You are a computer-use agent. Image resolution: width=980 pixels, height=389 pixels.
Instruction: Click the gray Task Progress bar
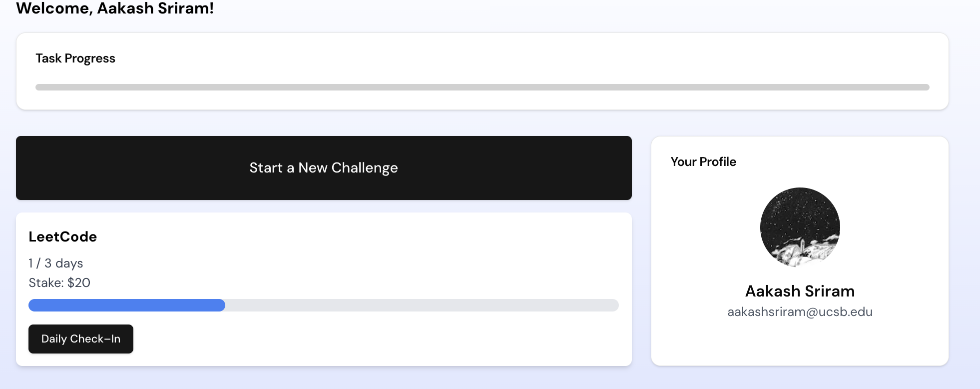pos(482,87)
